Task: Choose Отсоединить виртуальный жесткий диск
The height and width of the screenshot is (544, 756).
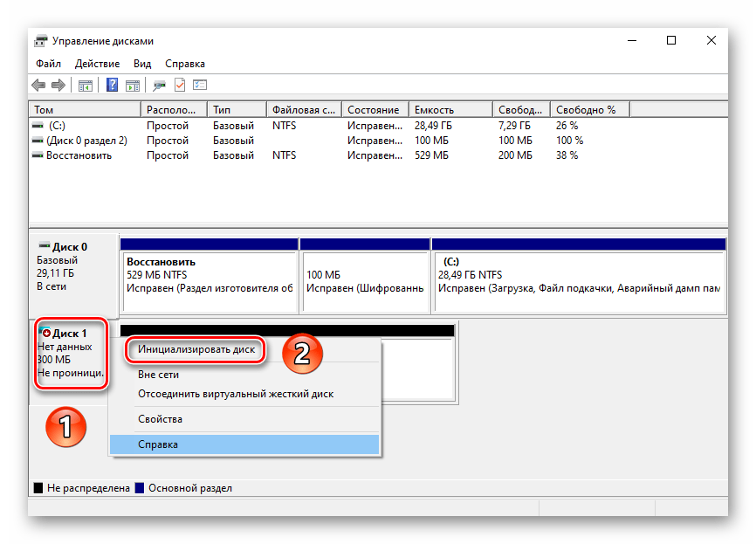Action: [236, 394]
